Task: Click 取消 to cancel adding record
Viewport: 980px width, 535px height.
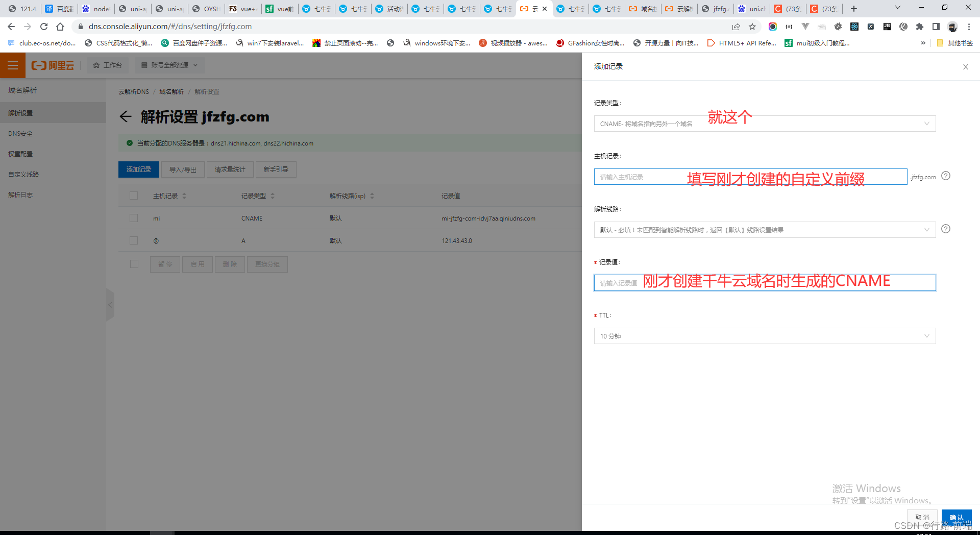Action: coord(922,518)
